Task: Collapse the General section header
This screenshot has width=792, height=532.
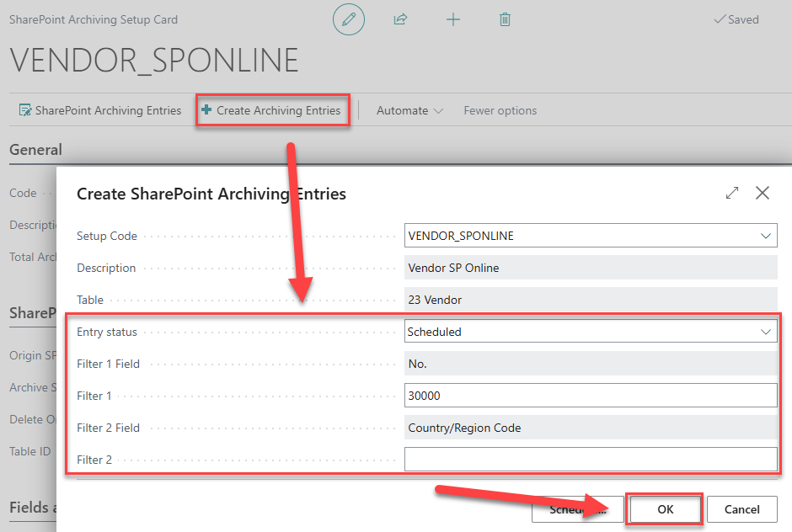Action: [35, 150]
